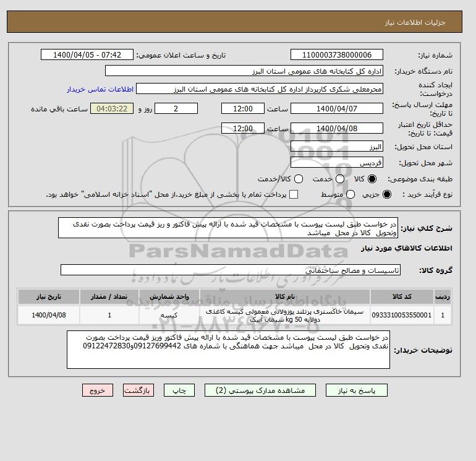This screenshot has height=461, width=476.
Task: Select the خدمت radio button
Action: [x=340, y=179]
